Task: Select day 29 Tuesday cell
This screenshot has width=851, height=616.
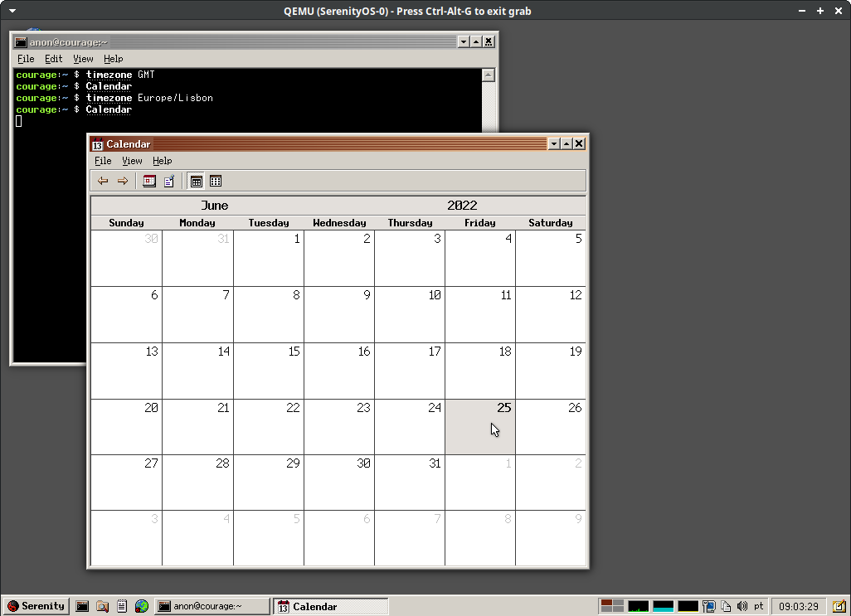Action: pyautogui.click(x=269, y=482)
